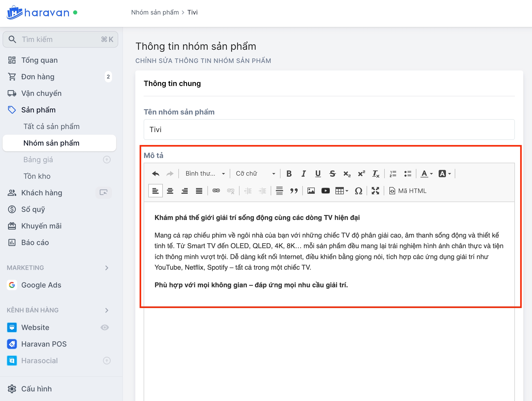Open the special characters Omega icon
Viewport: 532px width, 401px height.
point(358,191)
